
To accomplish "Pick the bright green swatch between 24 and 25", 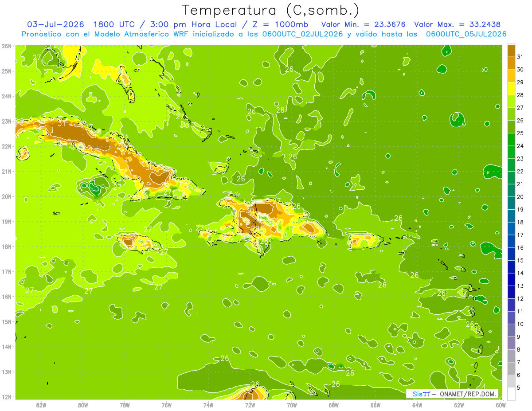I will (511, 139).
